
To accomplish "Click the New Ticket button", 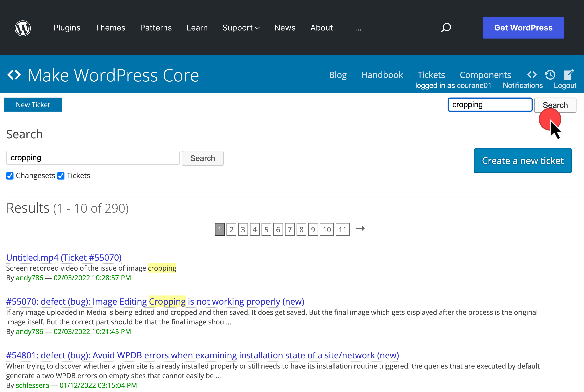I will (33, 105).
